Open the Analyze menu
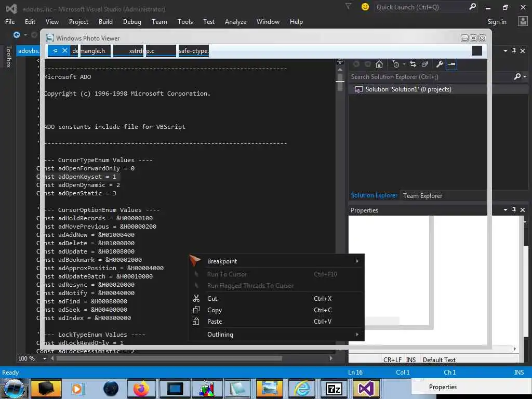The width and height of the screenshot is (532, 399). coord(235,22)
